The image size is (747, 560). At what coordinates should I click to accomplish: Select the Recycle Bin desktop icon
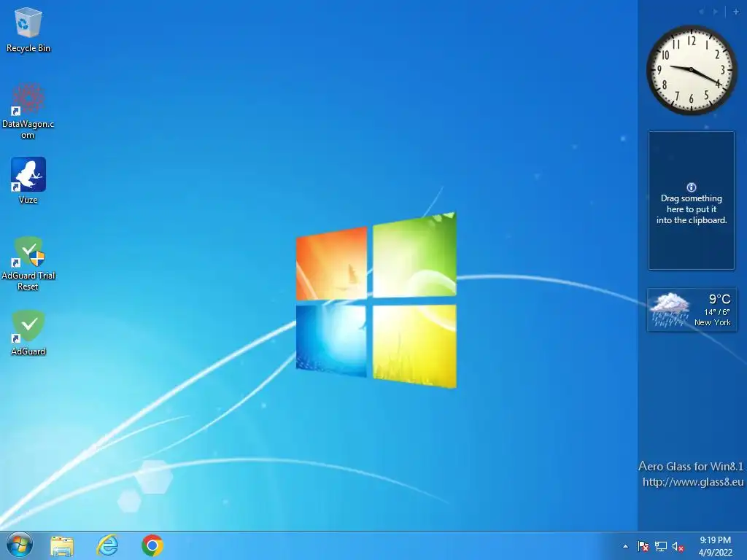pos(28,29)
